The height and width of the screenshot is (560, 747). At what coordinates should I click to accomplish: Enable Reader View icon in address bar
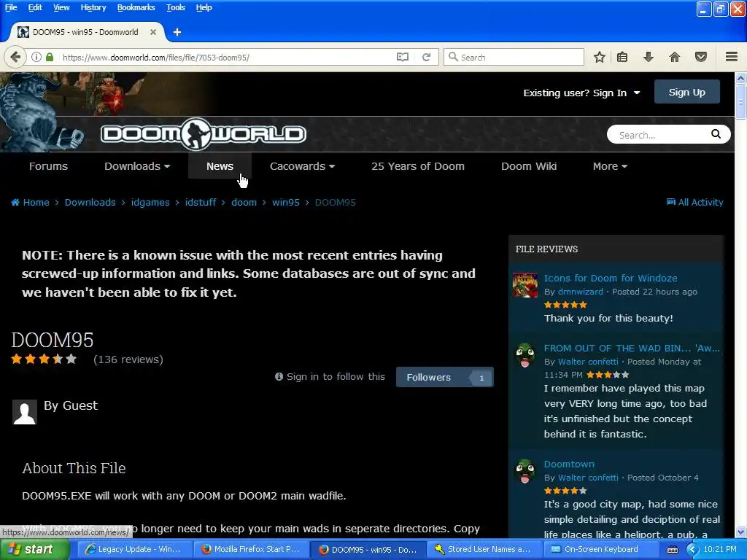[x=403, y=57]
